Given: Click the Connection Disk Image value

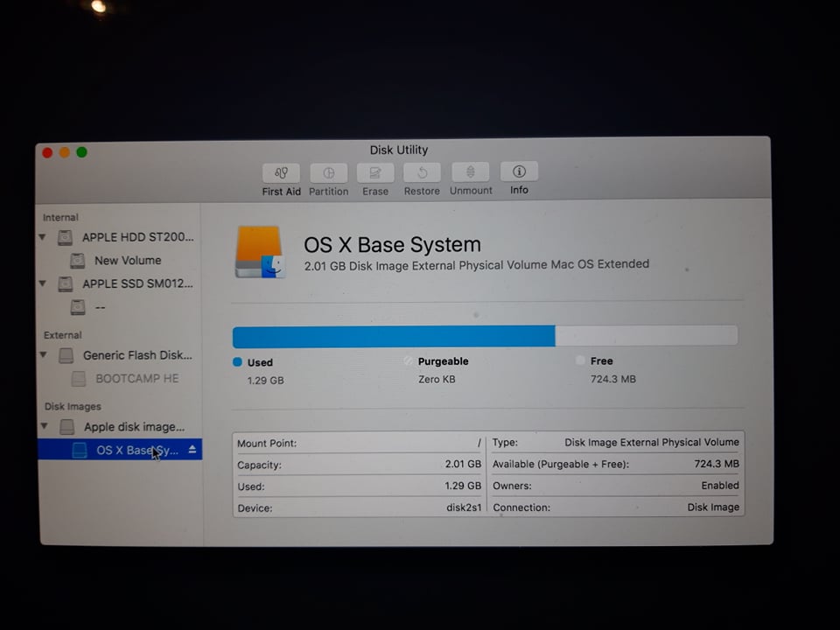Looking at the screenshot, I should point(713,507).
